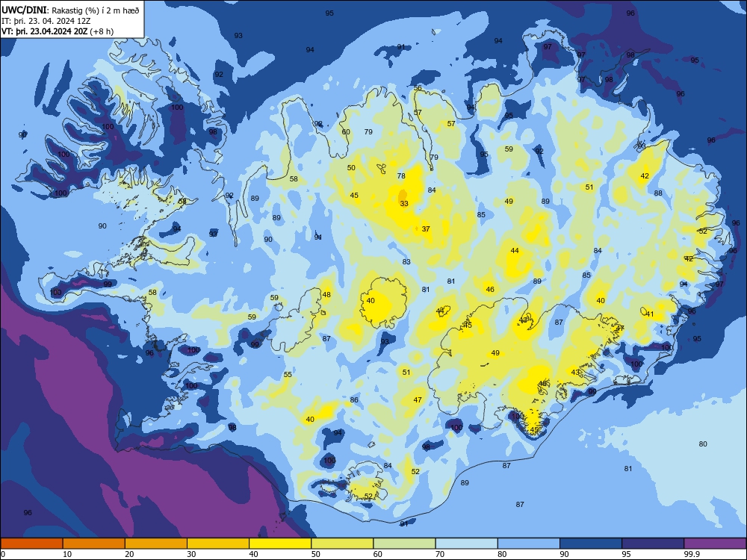Click the navy 95–99.9 legend swatch

tap(653, 544)
